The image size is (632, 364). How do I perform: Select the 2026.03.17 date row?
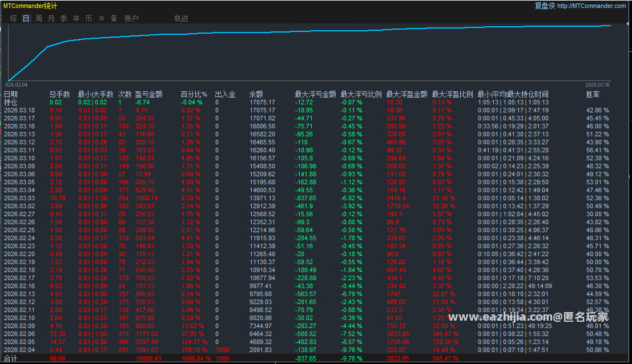(19, 118)
